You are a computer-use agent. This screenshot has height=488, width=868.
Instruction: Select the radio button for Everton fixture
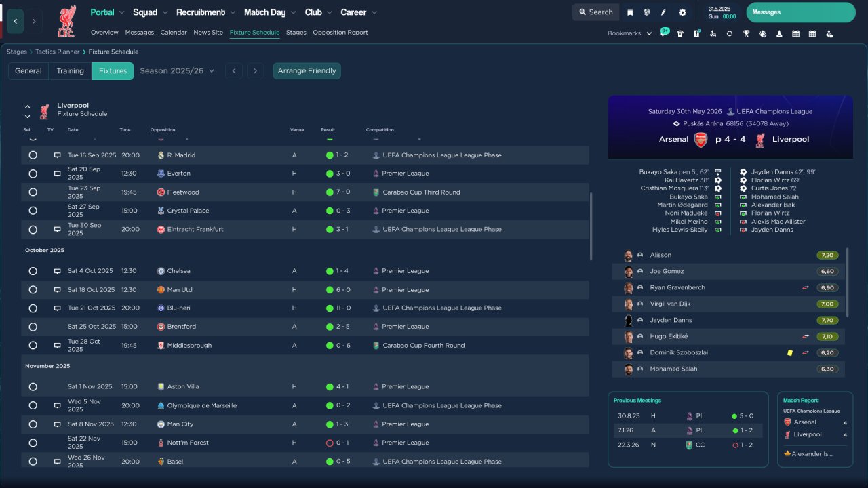[33, 174]
